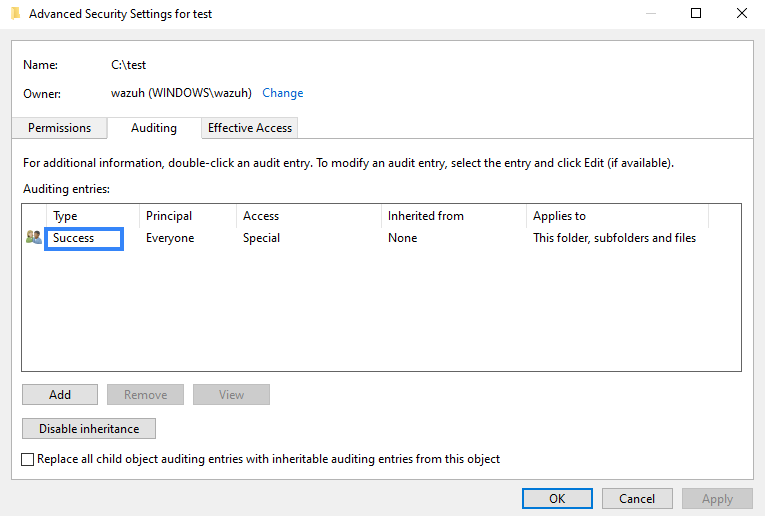Click the Everyone principal in the audit entry
The height and width of the screenshot is (516, 765).
170,238
